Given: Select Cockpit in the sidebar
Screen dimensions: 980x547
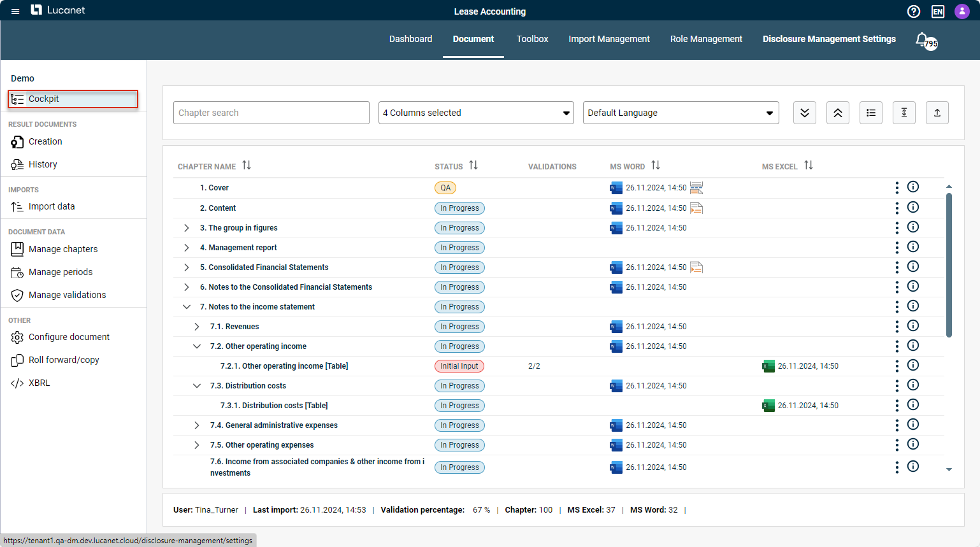Looking at the screenshot, I should (73, 99).
